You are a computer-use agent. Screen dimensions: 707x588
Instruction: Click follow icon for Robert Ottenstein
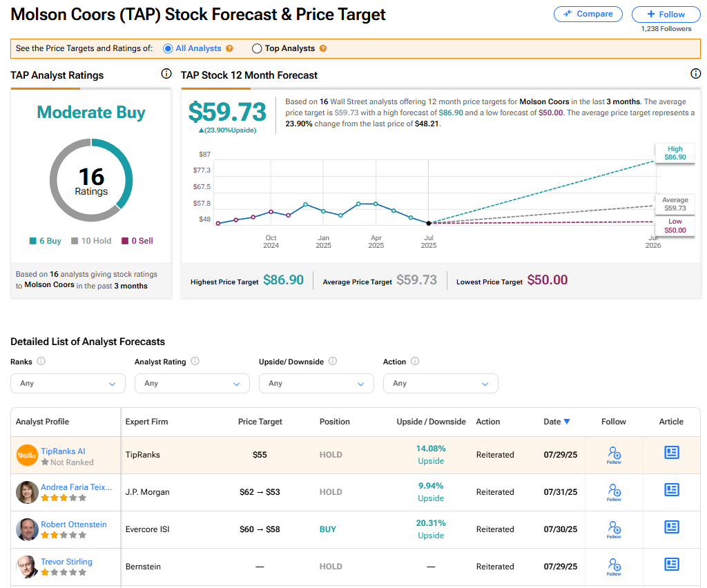(614, 529)
